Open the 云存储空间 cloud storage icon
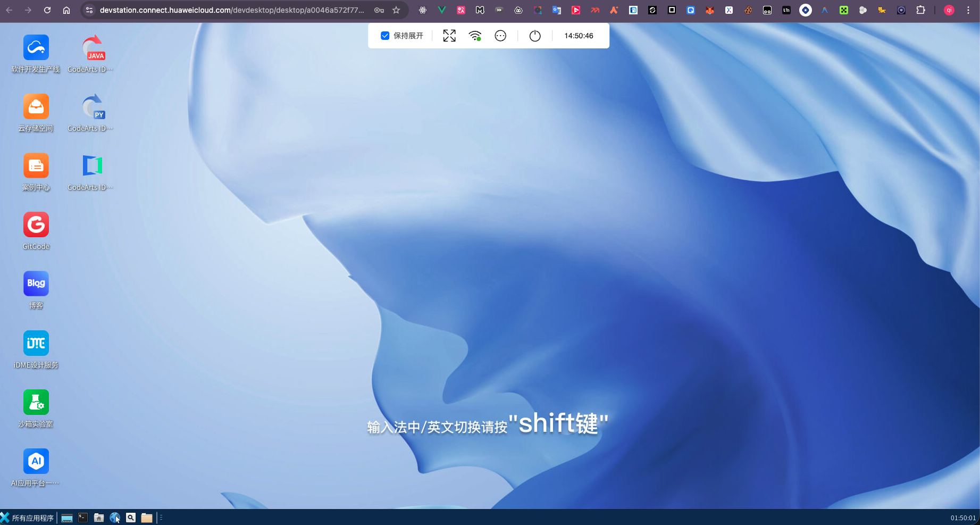This screenshot has width=980, height=525. 36,106
